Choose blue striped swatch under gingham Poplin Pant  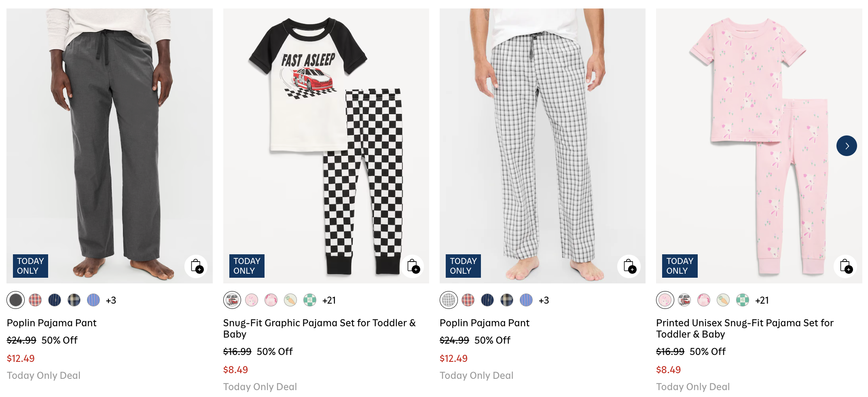tap(526, 300)
